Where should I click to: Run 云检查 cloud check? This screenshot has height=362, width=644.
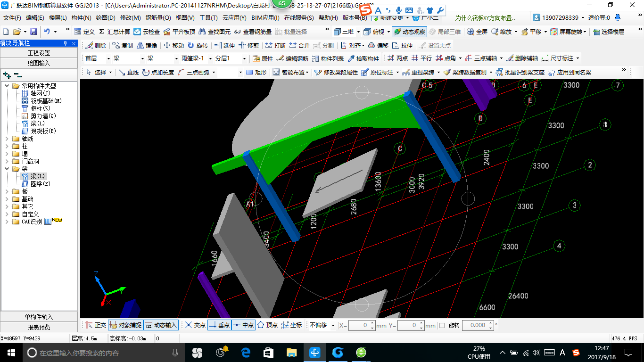[147, 32]
